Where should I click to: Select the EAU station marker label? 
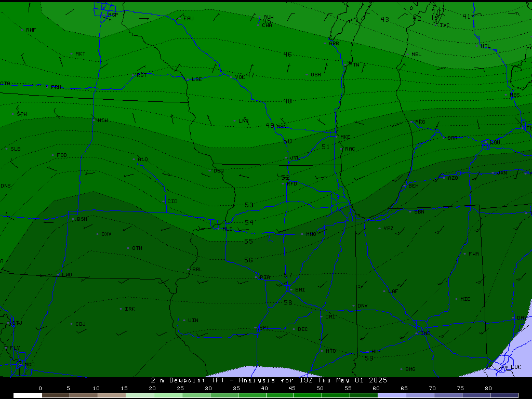pos(189,18)
